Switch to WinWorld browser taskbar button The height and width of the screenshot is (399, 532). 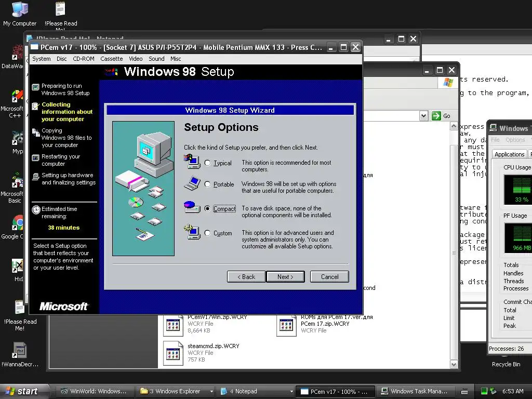pos(94,391)
